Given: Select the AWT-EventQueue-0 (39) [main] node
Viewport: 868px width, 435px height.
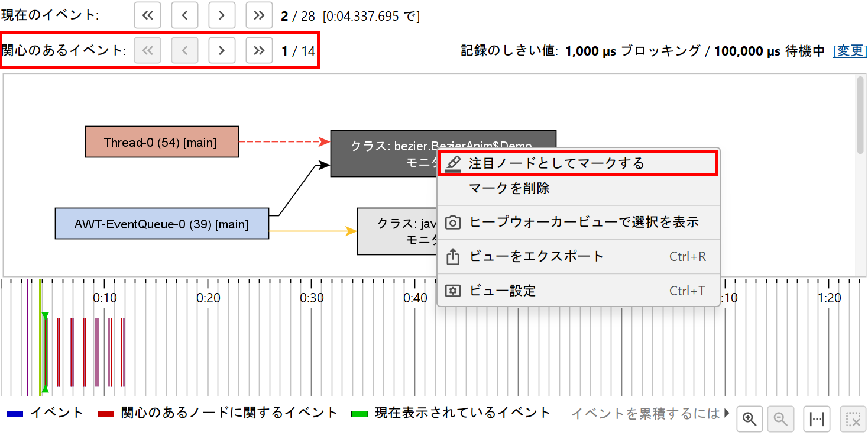Looking at the screenshot, I should [161, 224].
